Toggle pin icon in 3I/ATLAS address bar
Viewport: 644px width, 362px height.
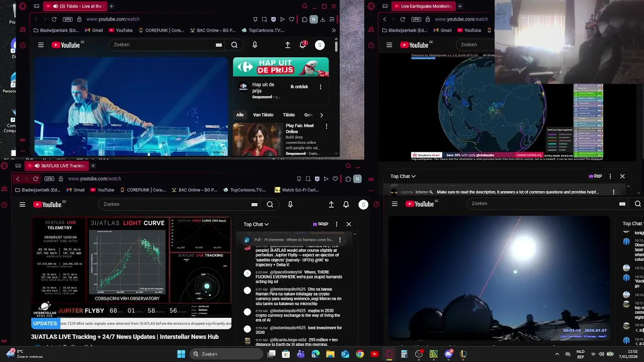coord(299,178)
